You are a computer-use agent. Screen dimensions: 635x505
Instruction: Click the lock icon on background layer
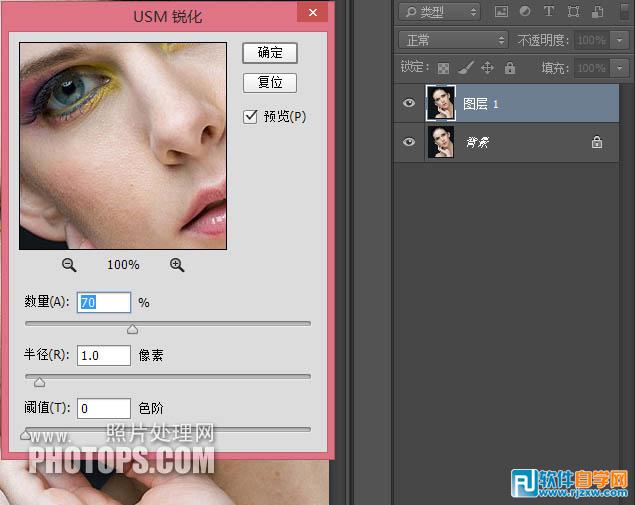click(597, 142)
